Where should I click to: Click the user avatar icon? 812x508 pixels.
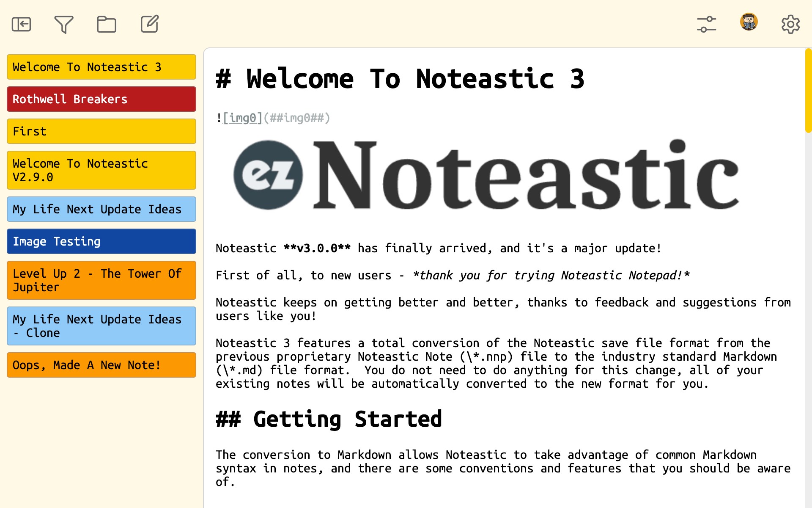pos(749,22)
